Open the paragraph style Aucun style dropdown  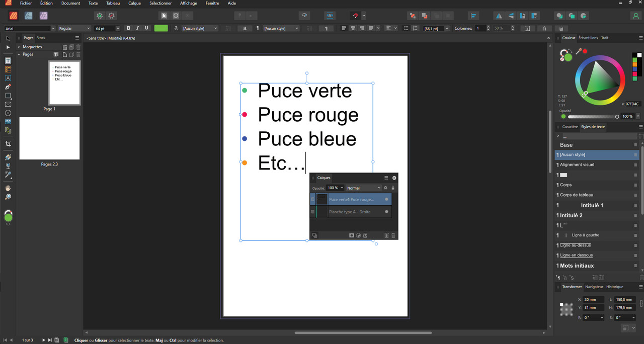281,29
